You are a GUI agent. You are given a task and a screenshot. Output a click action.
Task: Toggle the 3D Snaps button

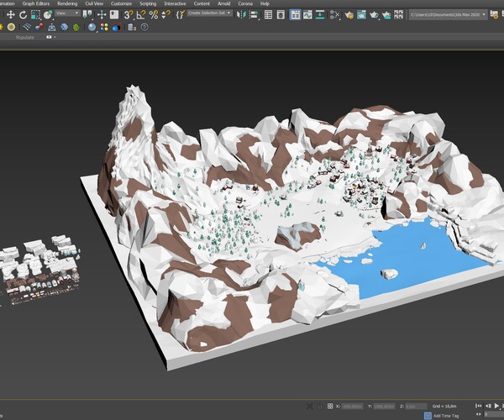point(129,15)
